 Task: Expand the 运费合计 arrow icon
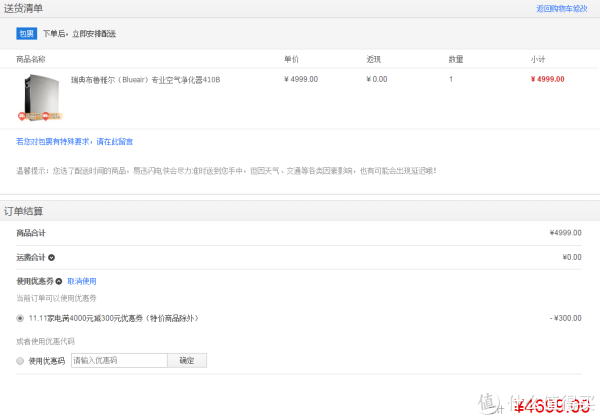pyautogui.click(x=51, y=257)
